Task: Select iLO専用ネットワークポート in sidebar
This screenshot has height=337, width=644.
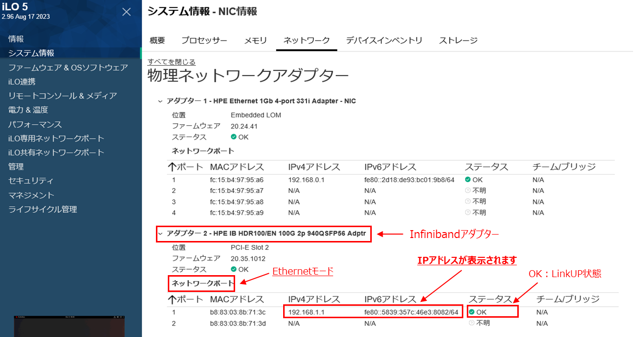Action: (56, 139)
